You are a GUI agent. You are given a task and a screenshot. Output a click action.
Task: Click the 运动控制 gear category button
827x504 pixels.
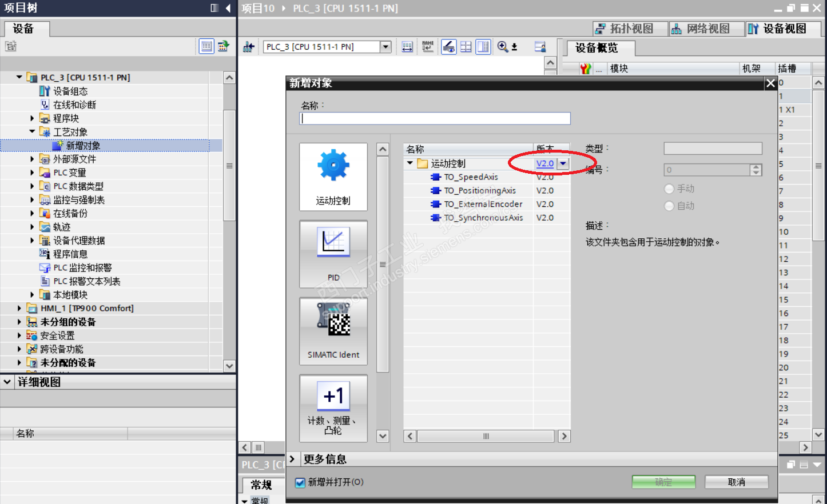333,177
